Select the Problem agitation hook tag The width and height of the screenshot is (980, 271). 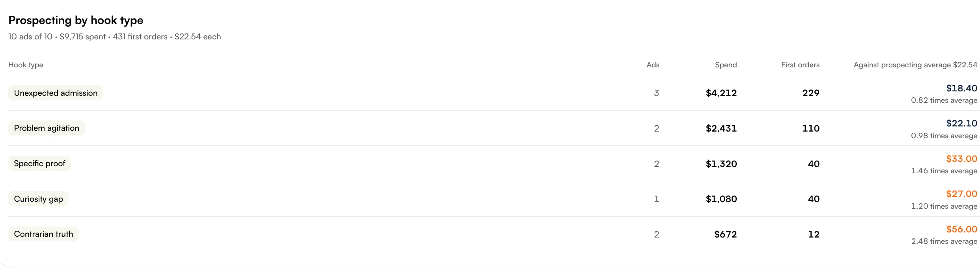47,128
